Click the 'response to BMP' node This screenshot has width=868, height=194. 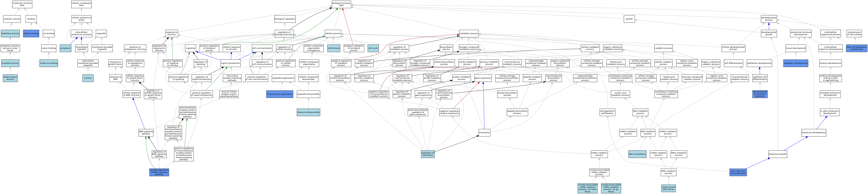[x=116, y=78]
